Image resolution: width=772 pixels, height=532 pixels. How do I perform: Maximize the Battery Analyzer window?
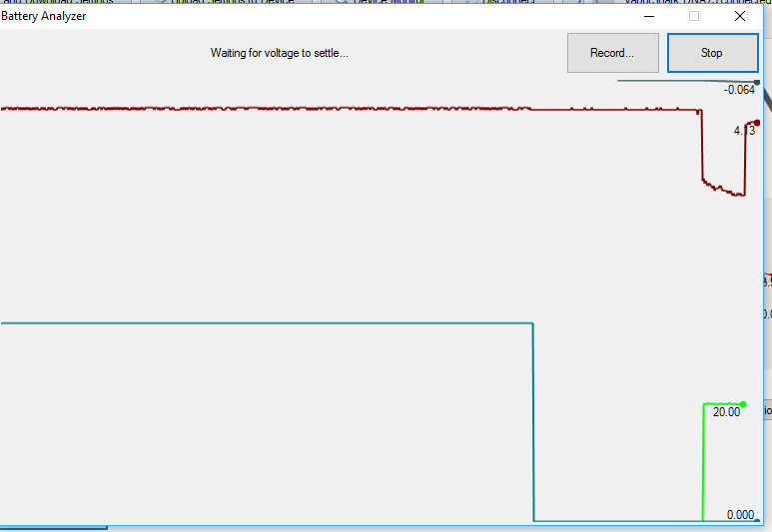[x=694, y=16]
